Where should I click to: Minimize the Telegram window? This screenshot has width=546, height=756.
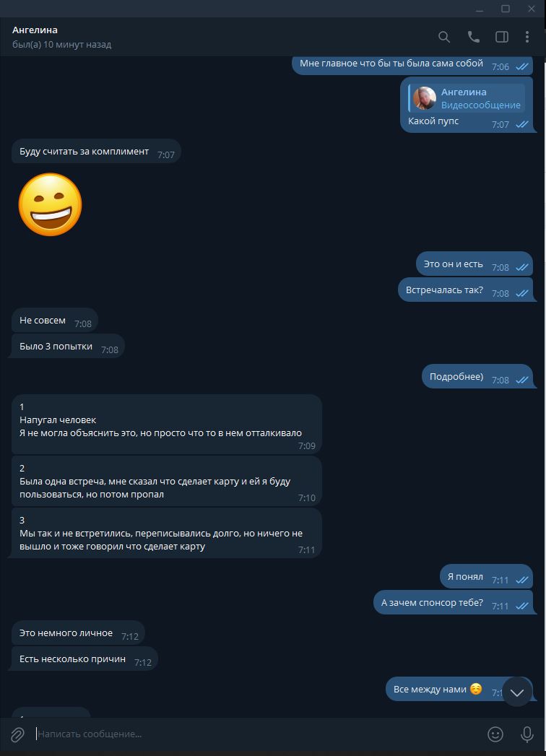click(x=480, y=9)
